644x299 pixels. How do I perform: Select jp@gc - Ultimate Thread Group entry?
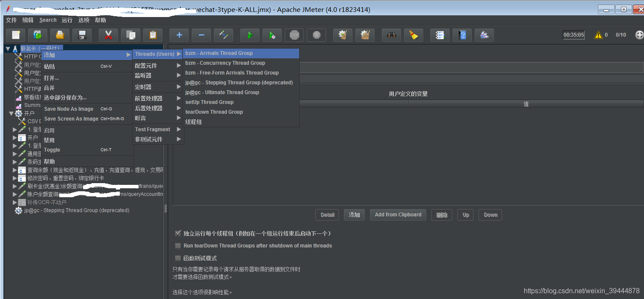241,92
